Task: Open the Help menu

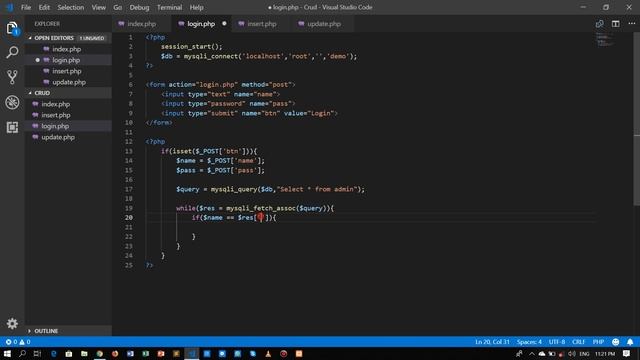Action: point(196,7)
